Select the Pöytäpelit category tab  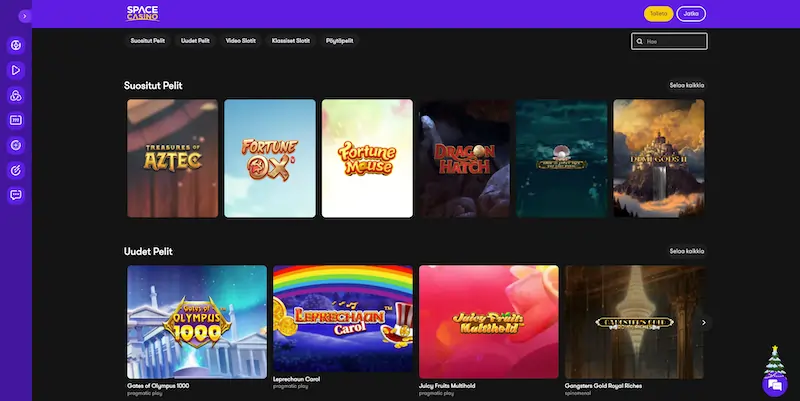(339, 41)
